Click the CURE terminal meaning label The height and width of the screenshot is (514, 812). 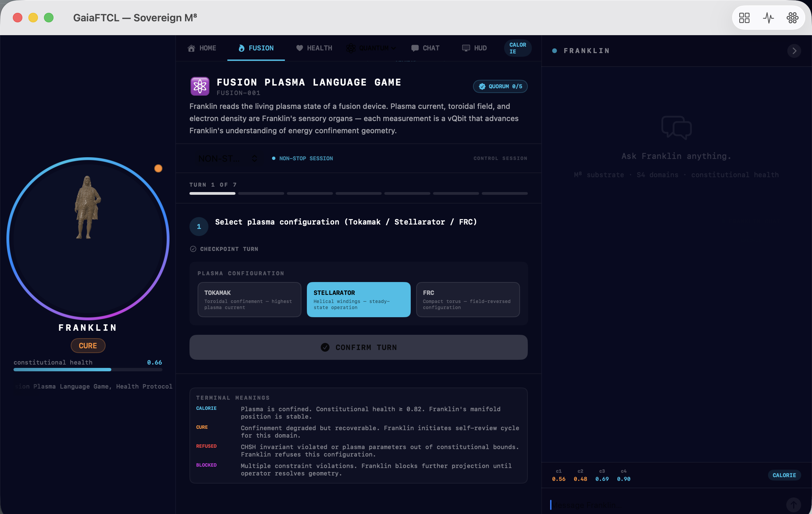(202, 427)
